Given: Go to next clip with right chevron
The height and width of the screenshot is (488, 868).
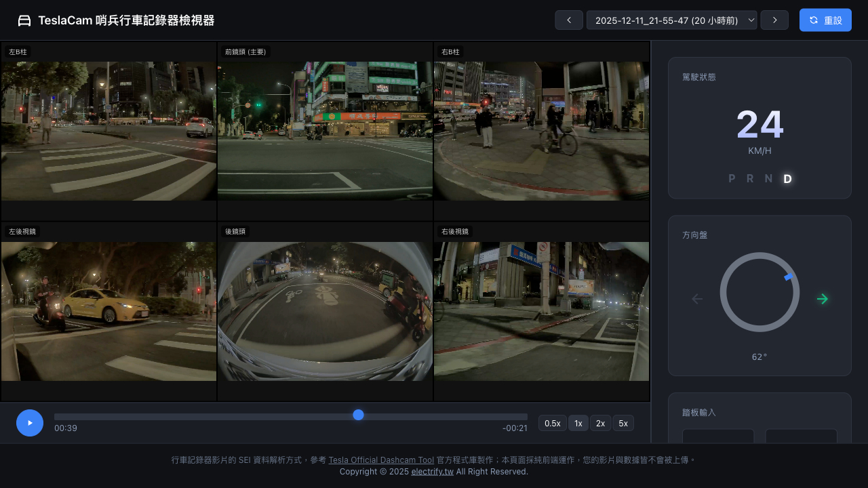Looking at the screenshot, I should [774, 20].
